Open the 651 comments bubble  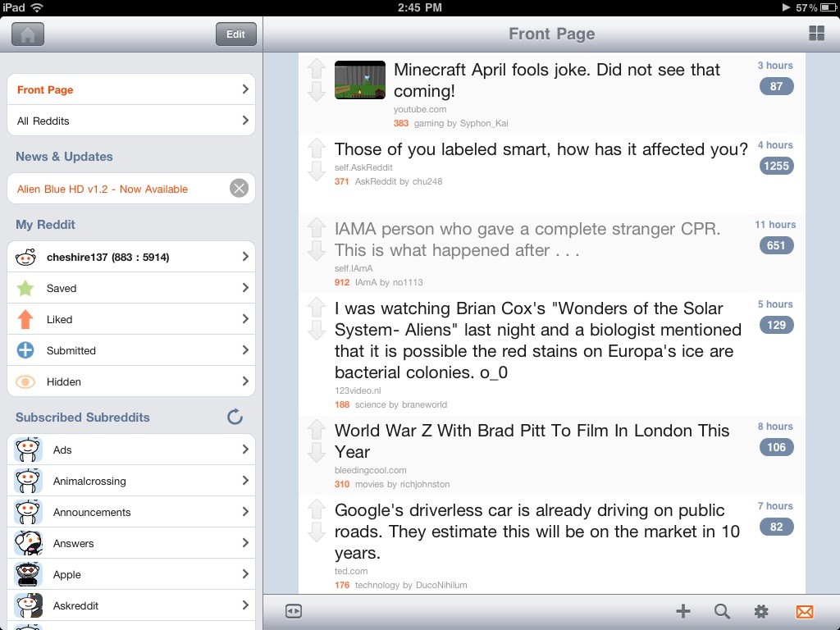tap(776, 245)
